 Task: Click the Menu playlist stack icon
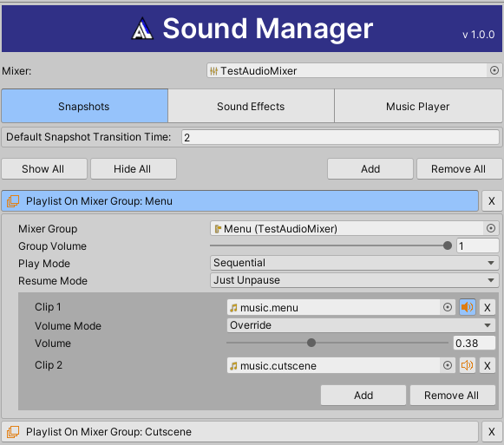[13, 201]
